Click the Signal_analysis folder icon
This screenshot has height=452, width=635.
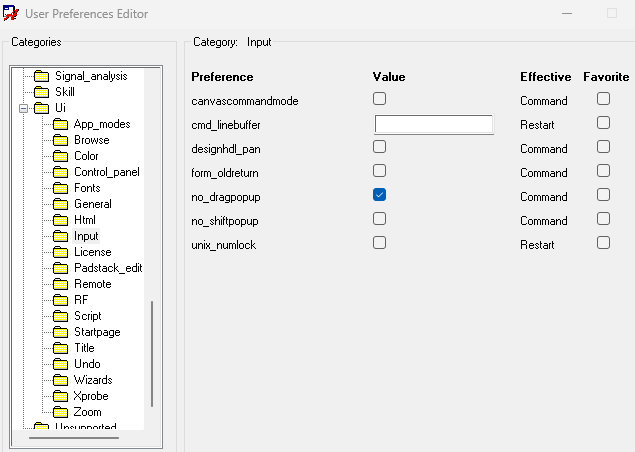coord(41,76)
